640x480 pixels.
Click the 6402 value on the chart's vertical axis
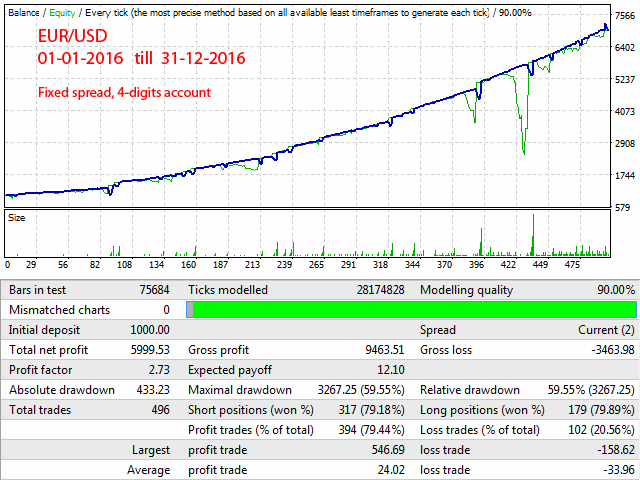click(626, 47)
